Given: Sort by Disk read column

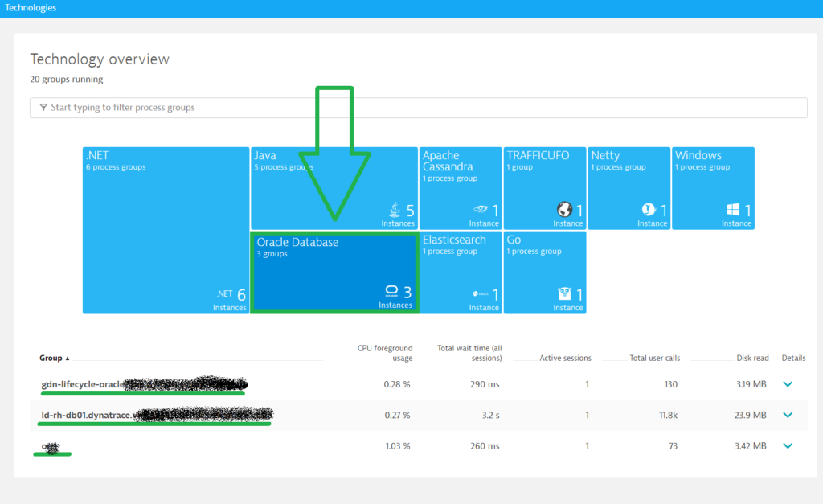Looking at the screenshot, I should 752,358.
